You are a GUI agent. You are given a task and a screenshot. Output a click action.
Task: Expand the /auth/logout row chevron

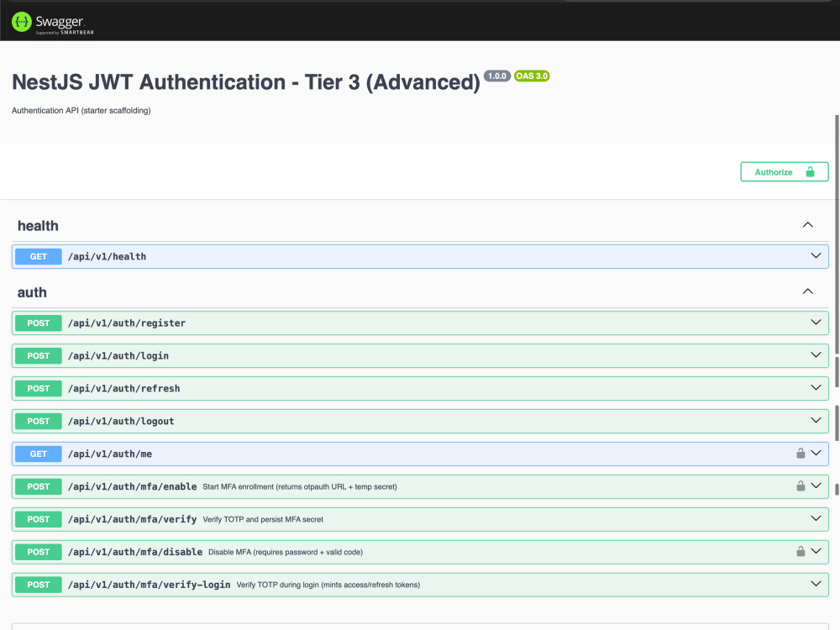pos(816,420)
